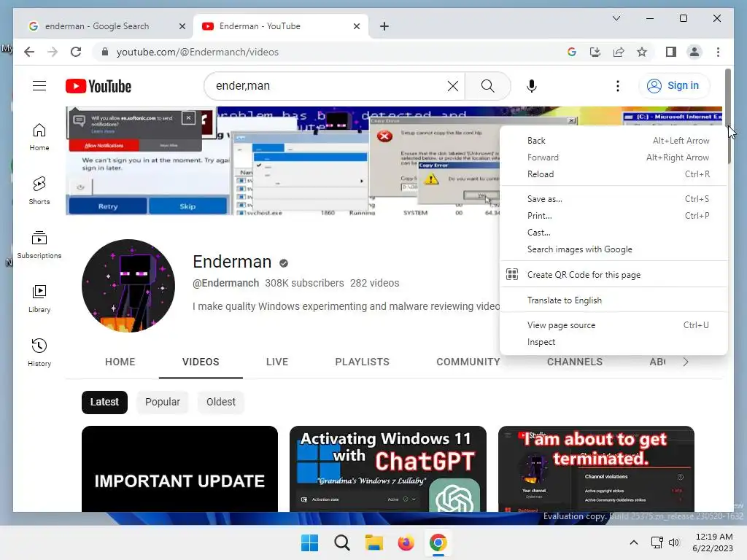
Task: Click the page vertical scrollbar thumb
Action: tap(727, 117)
